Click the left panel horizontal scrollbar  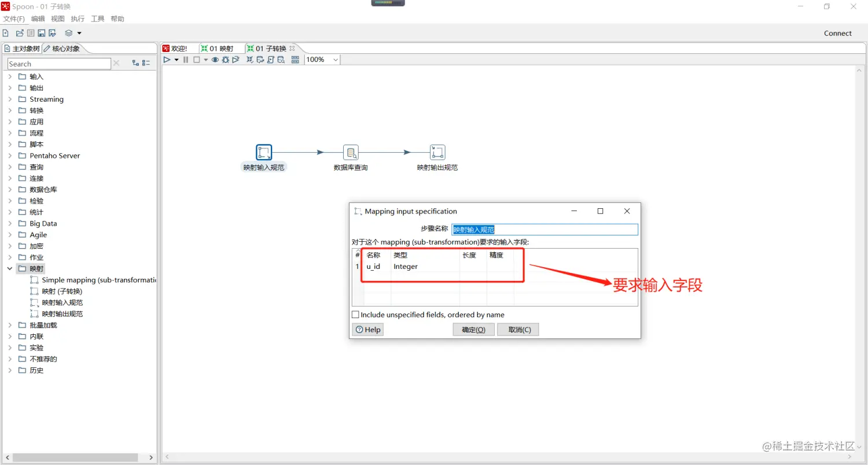click(x=75, y=457)
